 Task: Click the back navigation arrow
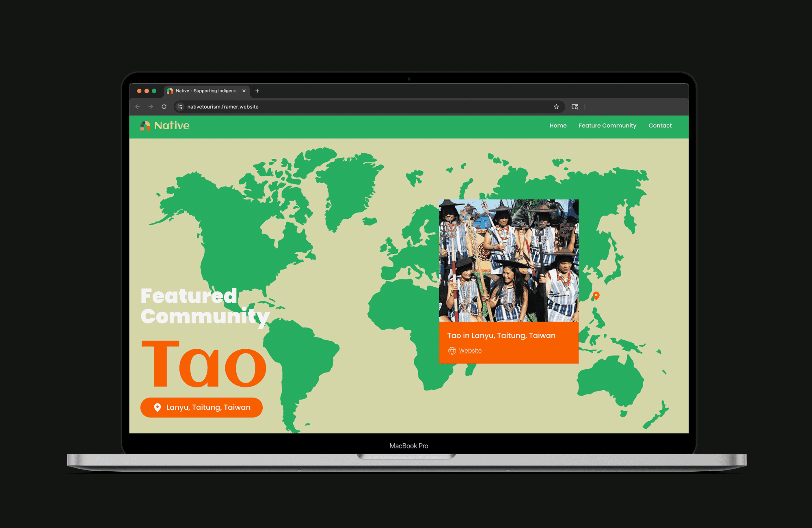(x=137, y=106)
